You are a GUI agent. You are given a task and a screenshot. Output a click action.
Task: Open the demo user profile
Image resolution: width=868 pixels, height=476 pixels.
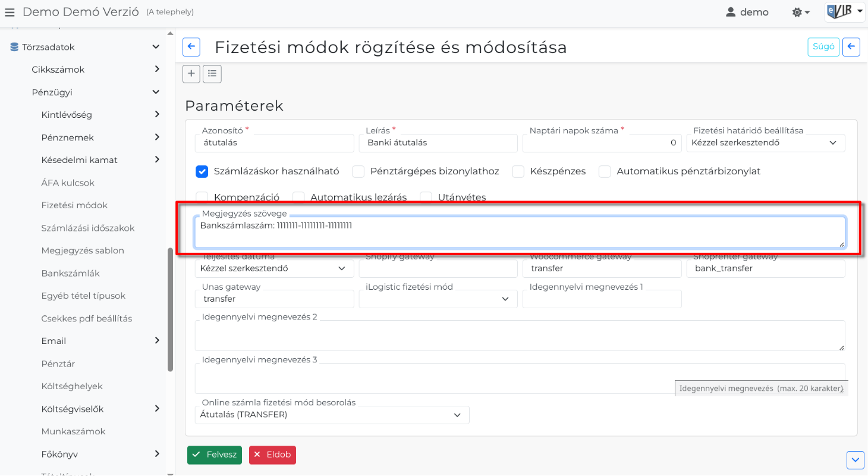[x=747, y=12]
